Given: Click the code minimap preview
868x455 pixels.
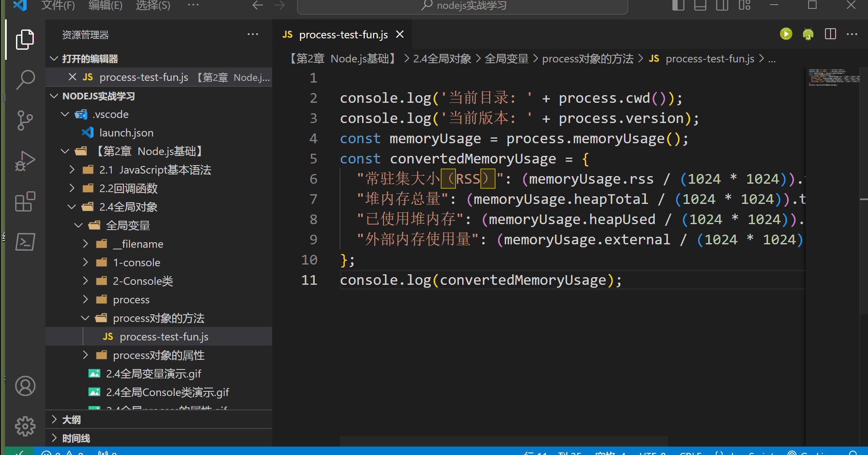Looking at the screenshot, I should tap(833, 78).
